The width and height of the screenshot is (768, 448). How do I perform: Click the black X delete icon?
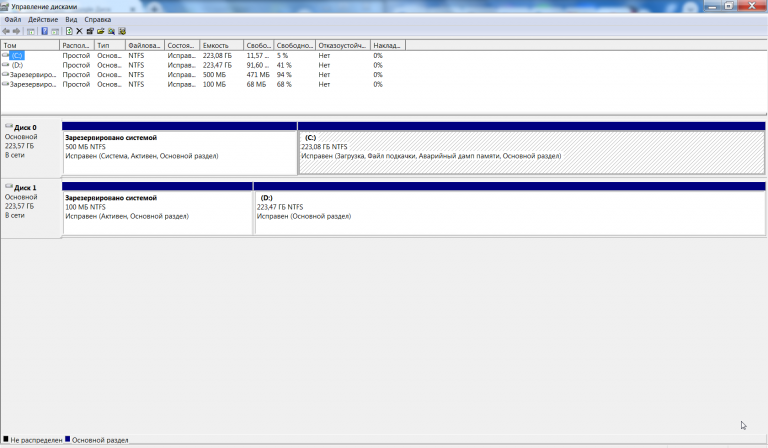point(79,31)
